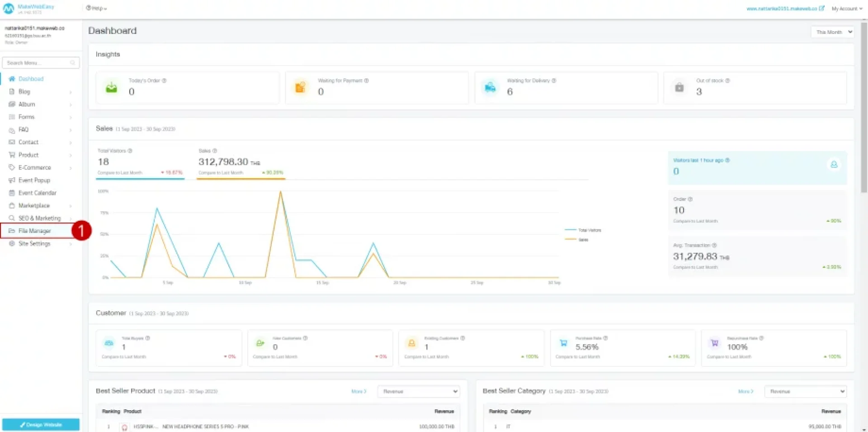Open the website URL link in header
The width and height of the screenshot is (868, 432).
785,9
